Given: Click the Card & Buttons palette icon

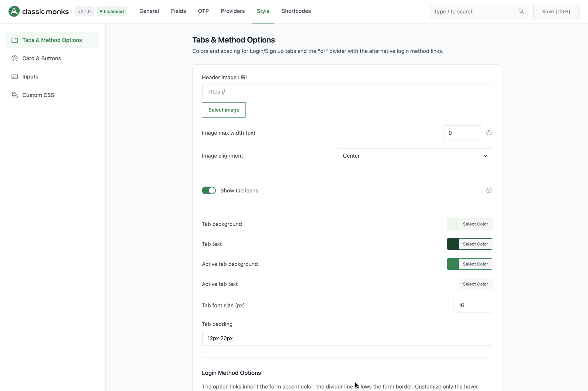Looking at the screenshot, I should coord(15,58).
